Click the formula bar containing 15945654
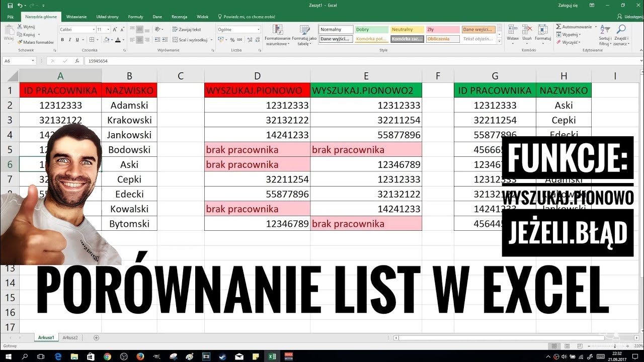 [x=362, y=61]
